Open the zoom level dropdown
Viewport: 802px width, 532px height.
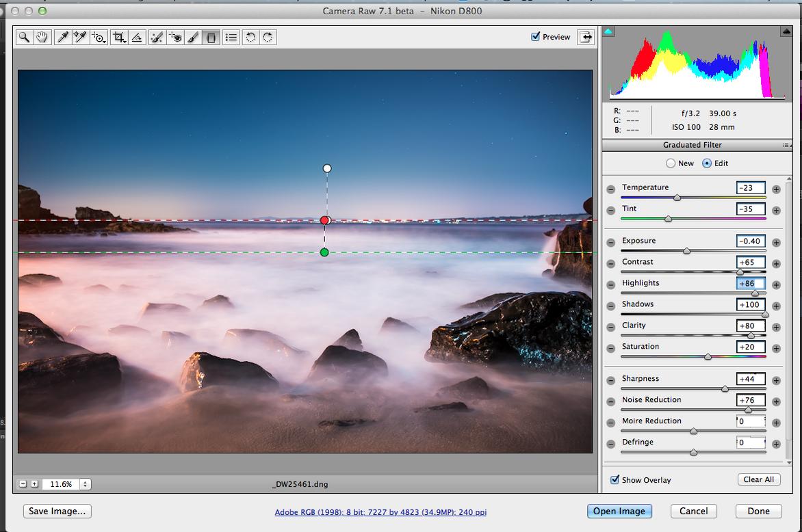tap(85, 484)
